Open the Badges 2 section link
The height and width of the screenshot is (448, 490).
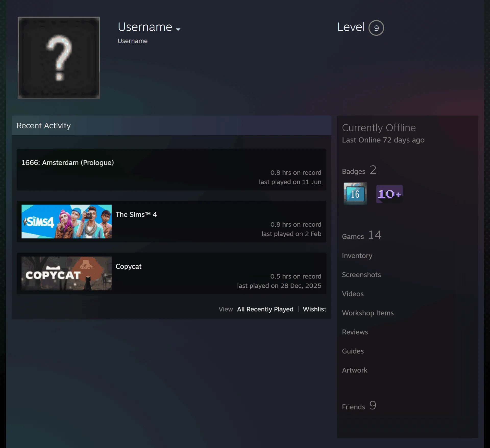359,170
